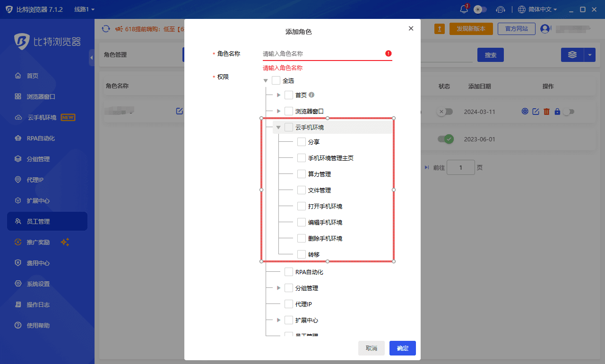Screen dimensions: 605x364
Task: Click the 发现新版本 button
Action: (471, 29)
